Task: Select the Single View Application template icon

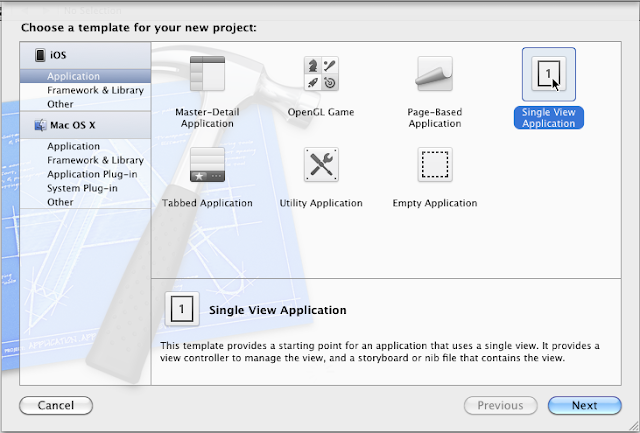Action: point(549,74)
